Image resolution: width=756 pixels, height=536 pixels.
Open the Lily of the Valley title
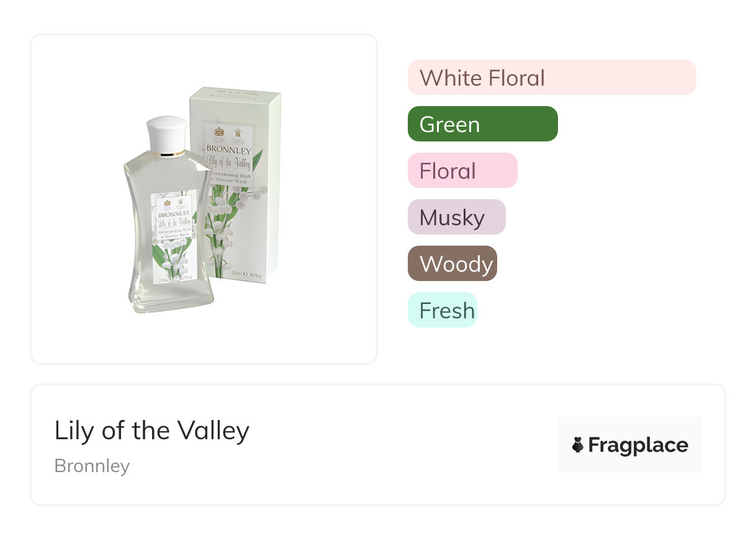click(152, 430)
